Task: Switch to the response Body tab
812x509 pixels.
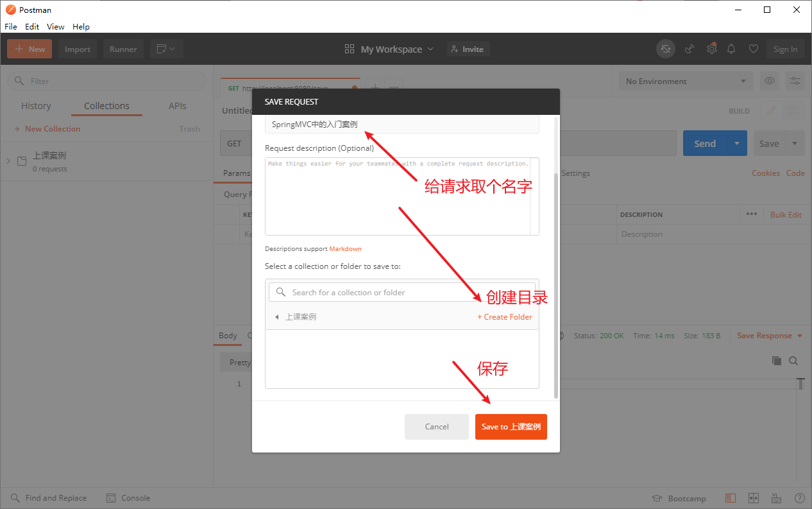Action: point(228,336)
